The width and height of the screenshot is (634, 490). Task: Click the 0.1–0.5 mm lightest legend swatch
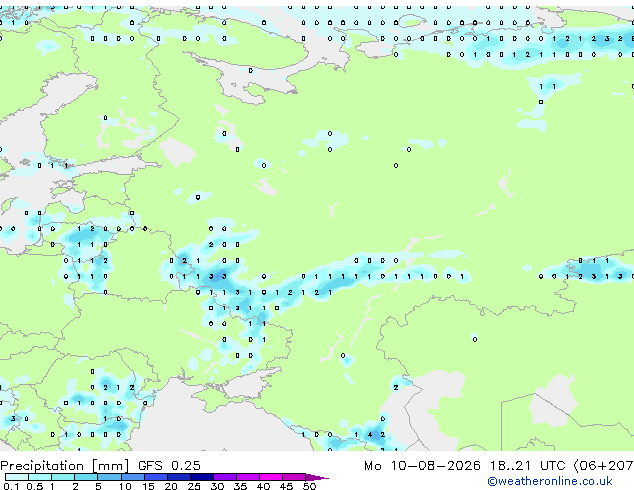coord(17,477)
